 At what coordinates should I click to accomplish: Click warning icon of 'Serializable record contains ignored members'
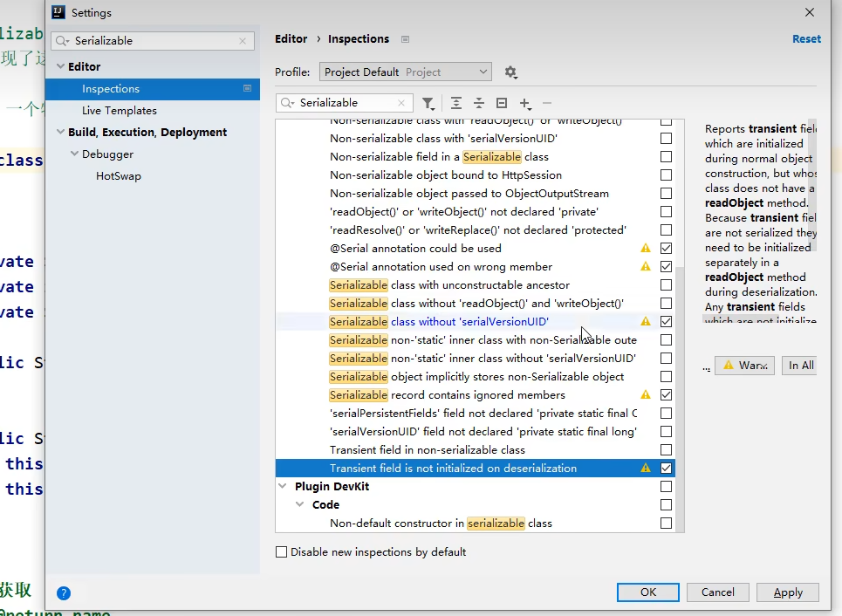click(x=646, y=394)
